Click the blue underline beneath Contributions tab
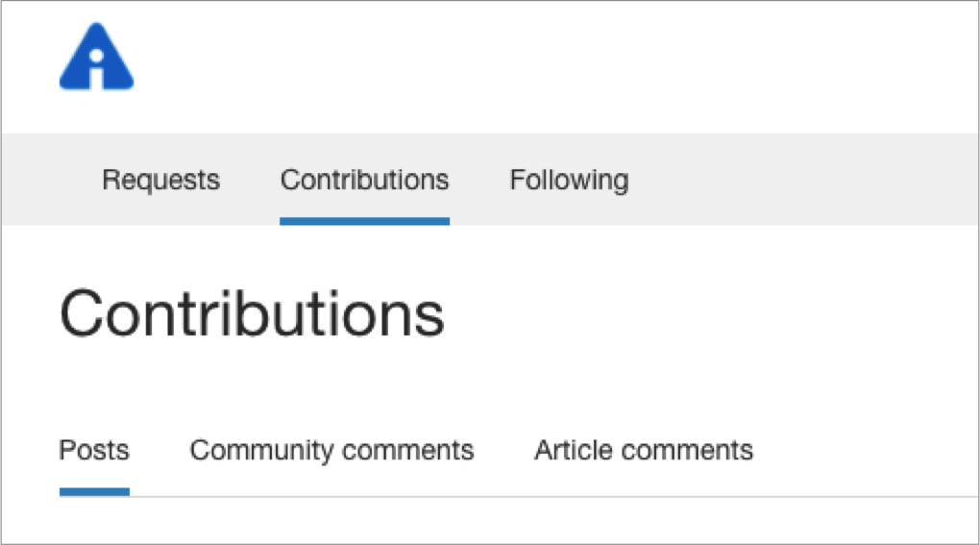 pyautogui.click(x=364, y=221)
